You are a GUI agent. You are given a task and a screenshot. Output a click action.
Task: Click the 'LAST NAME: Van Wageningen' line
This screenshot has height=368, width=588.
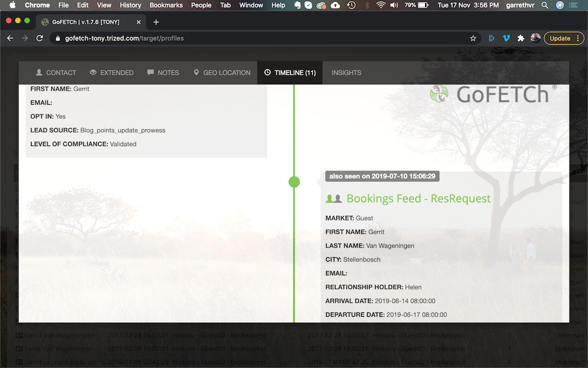click(370, 245)
